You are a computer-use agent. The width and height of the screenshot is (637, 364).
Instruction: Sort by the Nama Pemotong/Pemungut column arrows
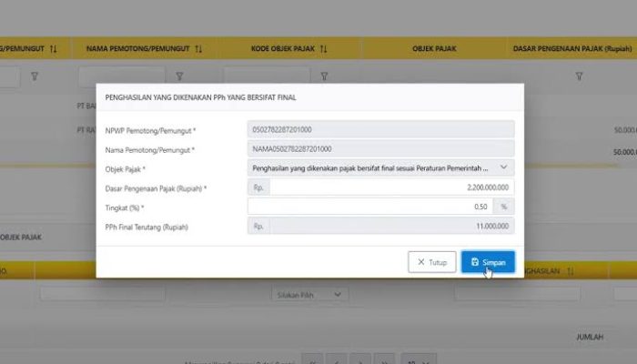click(198, 48)
